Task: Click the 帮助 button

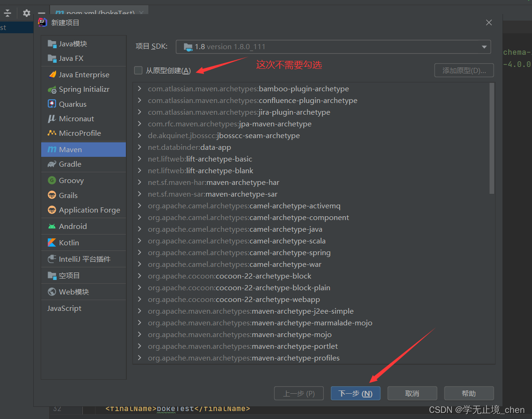Action: click(469, 393)
